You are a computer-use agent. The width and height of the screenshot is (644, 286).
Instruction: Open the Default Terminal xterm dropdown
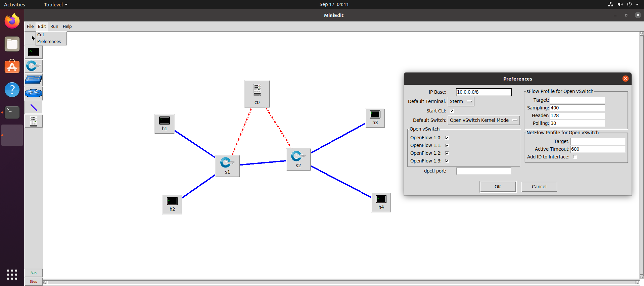[x=461, y=101]
